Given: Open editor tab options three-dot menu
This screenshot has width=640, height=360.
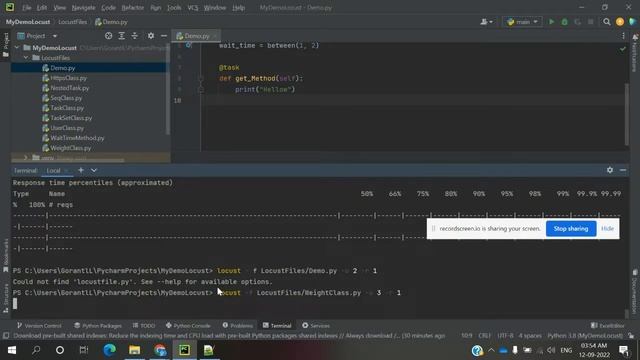Looking at the screenshot, I should (x=623, y=36).
